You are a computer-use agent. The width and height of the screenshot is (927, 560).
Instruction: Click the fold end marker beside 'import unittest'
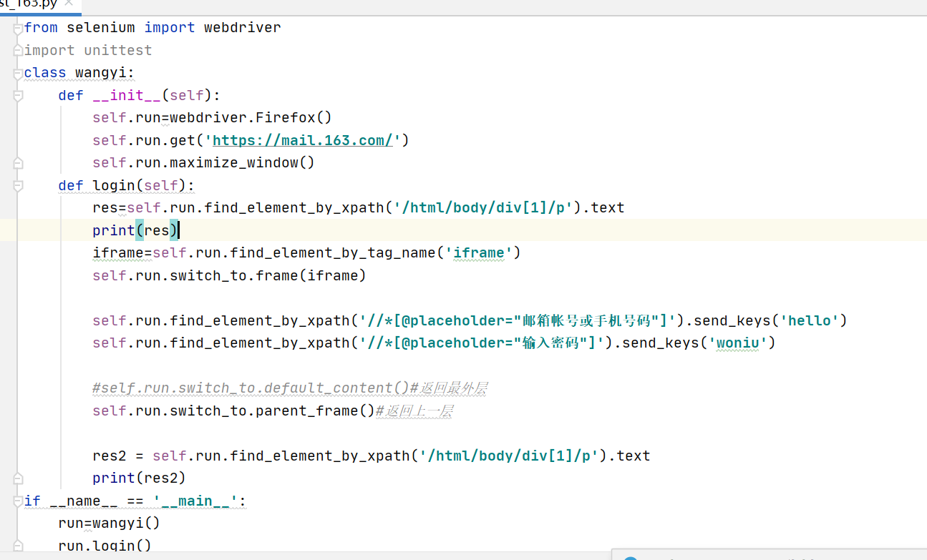pos(18,51)
